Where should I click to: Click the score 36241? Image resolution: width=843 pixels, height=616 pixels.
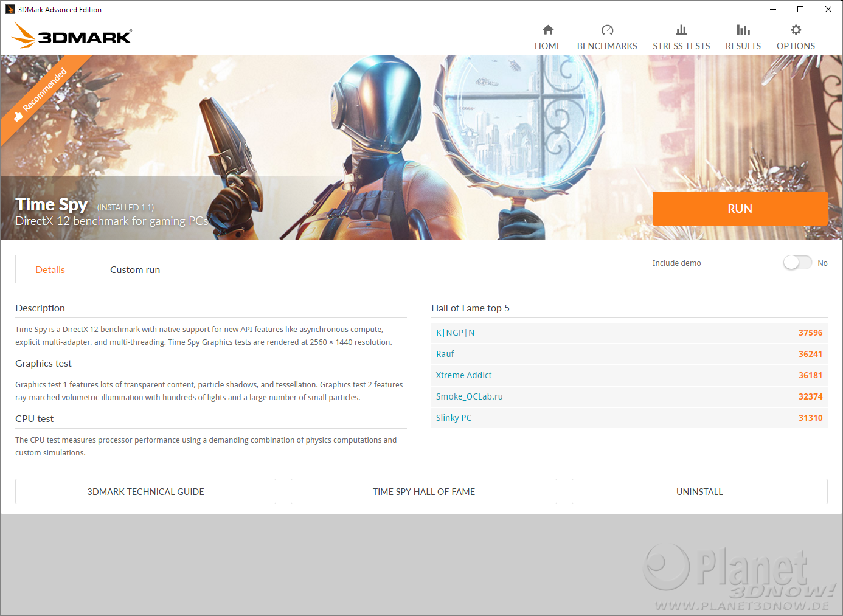coord(810,354)
